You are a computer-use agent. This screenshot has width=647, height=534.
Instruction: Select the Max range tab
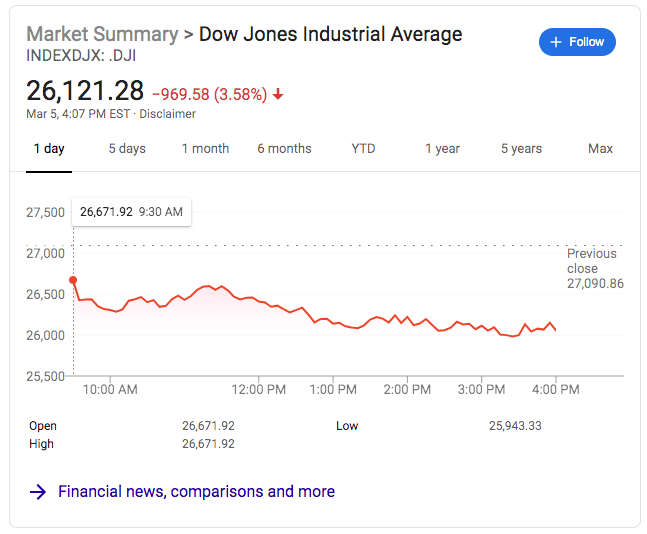pyautogui.click(x=600, y=149)
